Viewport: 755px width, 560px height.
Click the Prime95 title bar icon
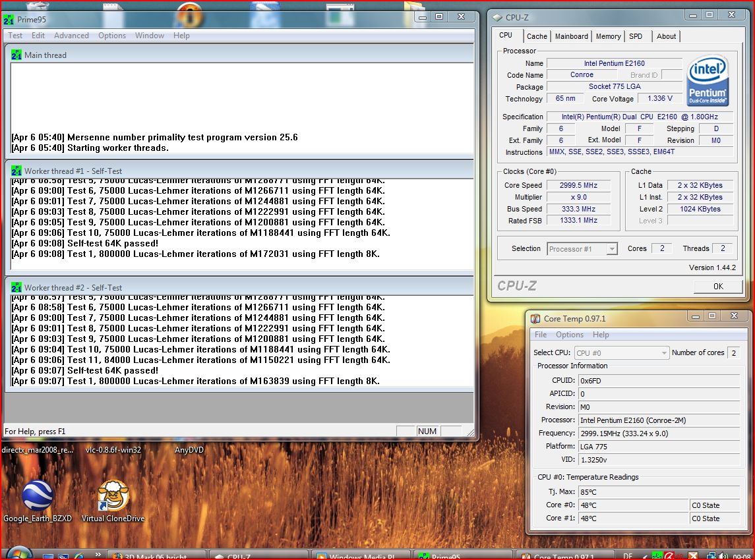coord(9,20)
